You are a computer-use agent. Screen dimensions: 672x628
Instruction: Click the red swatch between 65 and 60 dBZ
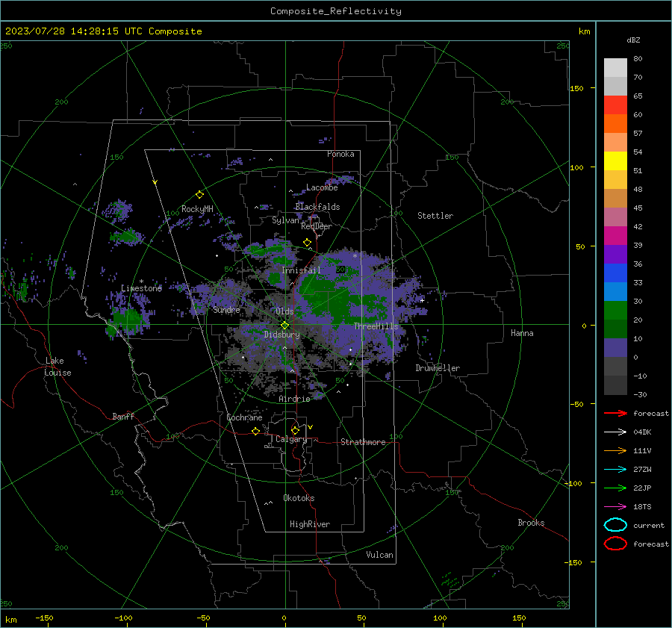[615, 105]
